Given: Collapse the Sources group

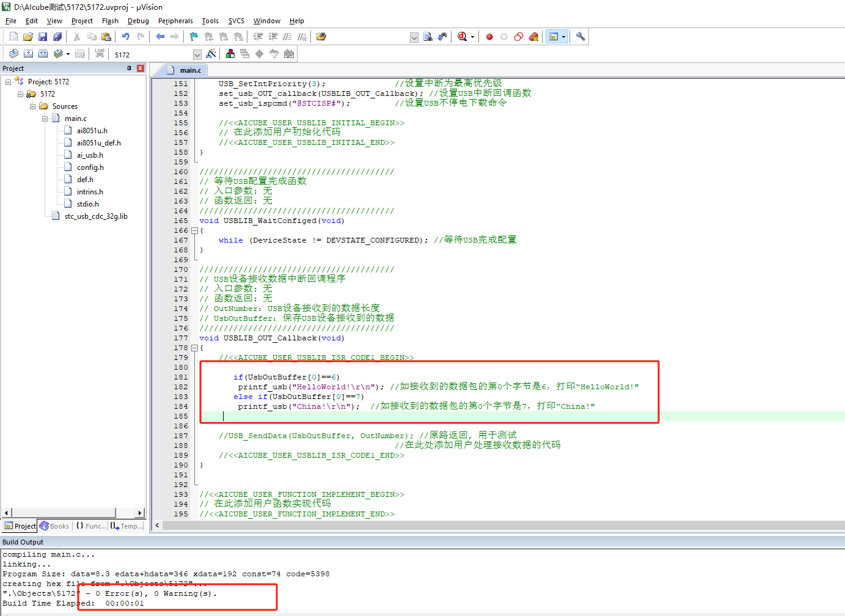Looking at the screenshot, I should (x=32, y=106).
